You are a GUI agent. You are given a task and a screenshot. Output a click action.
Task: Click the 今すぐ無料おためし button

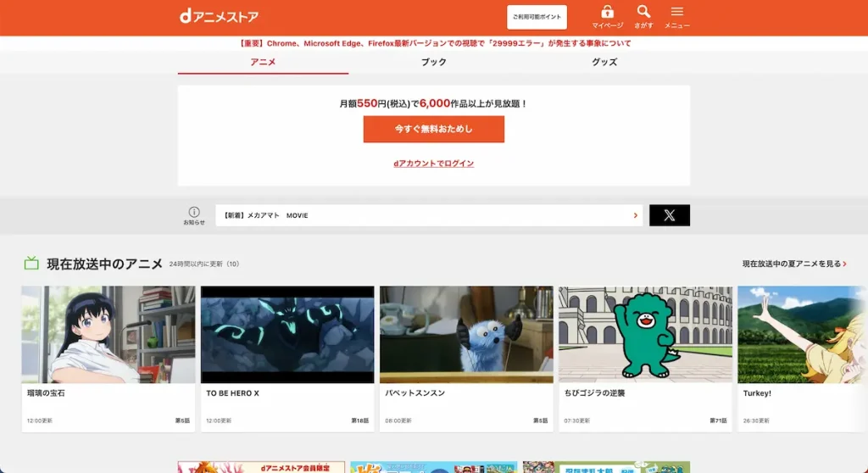pos(433,129)
